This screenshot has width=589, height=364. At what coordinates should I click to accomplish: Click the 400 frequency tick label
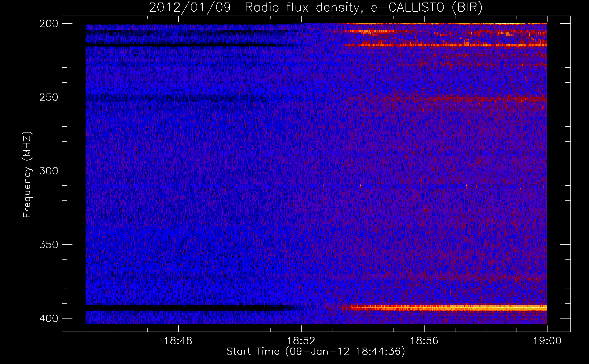click(49, 318)
